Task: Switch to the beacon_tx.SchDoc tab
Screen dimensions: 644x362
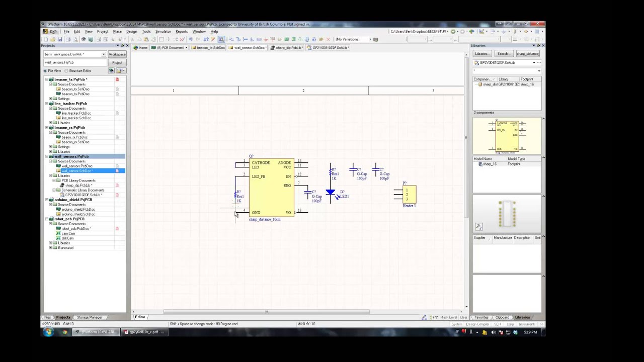Action: tap(208, 48)
